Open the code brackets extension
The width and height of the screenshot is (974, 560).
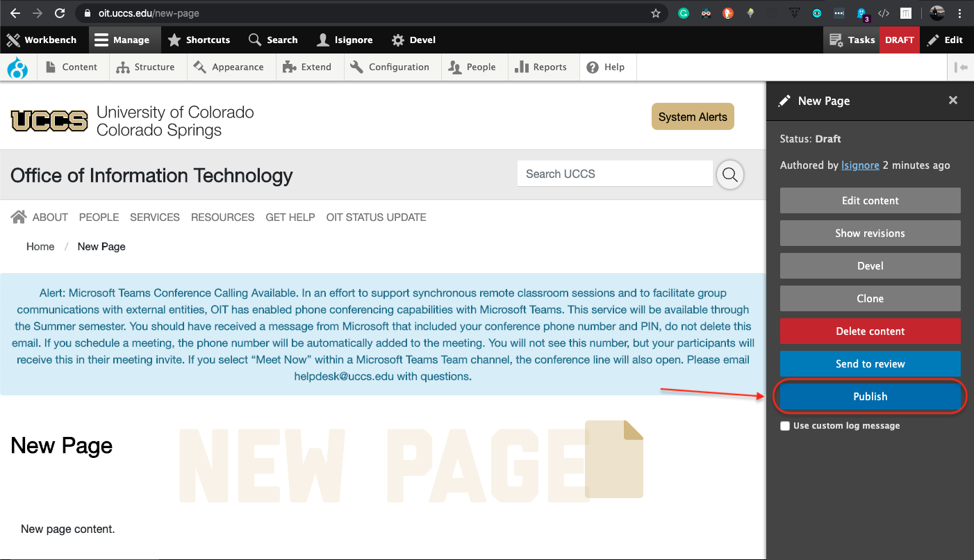click(x=884, y=13)
